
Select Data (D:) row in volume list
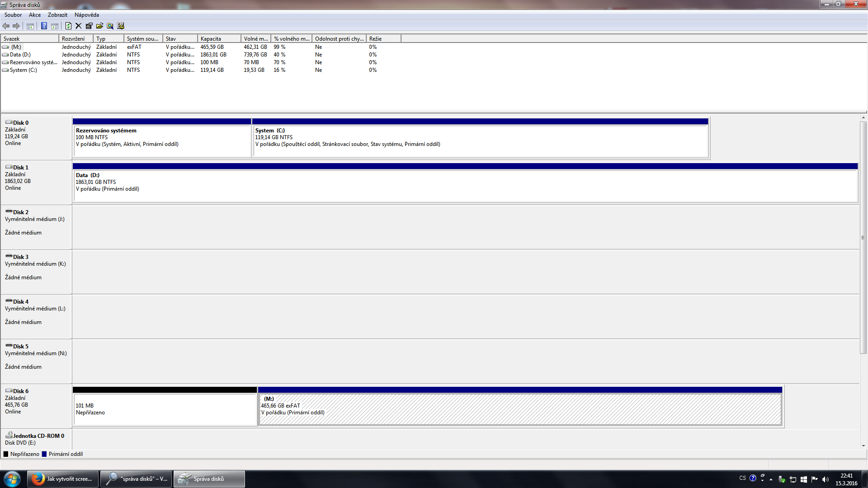click(x=20, y=55)
